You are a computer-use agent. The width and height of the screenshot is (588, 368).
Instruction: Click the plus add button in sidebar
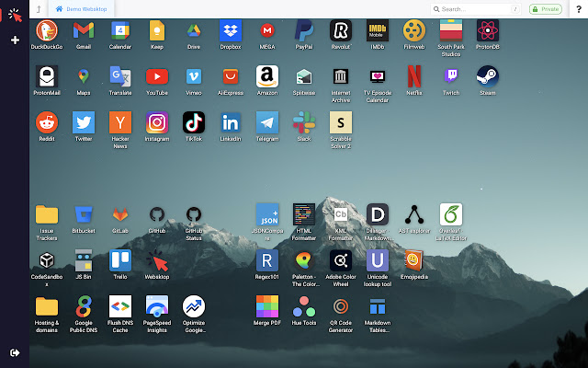pyautogui.click(x=15, y=40)
